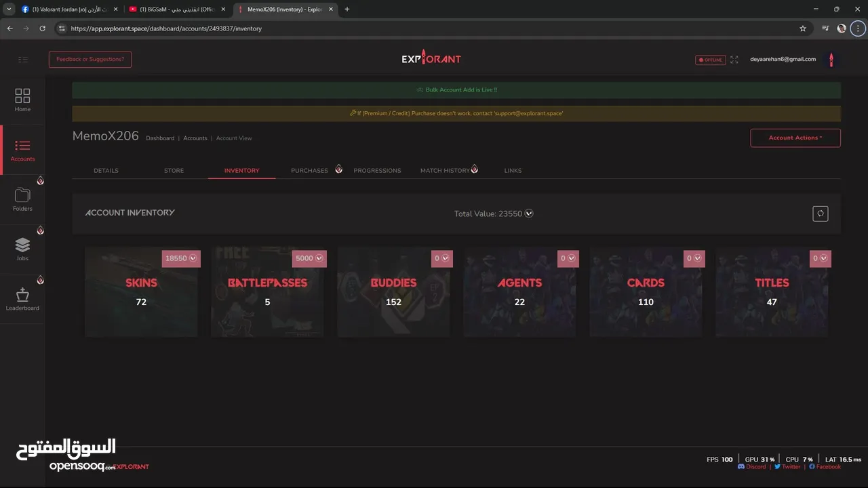
Task: Open the Folders sidebar section
Action: coord(22,199)
